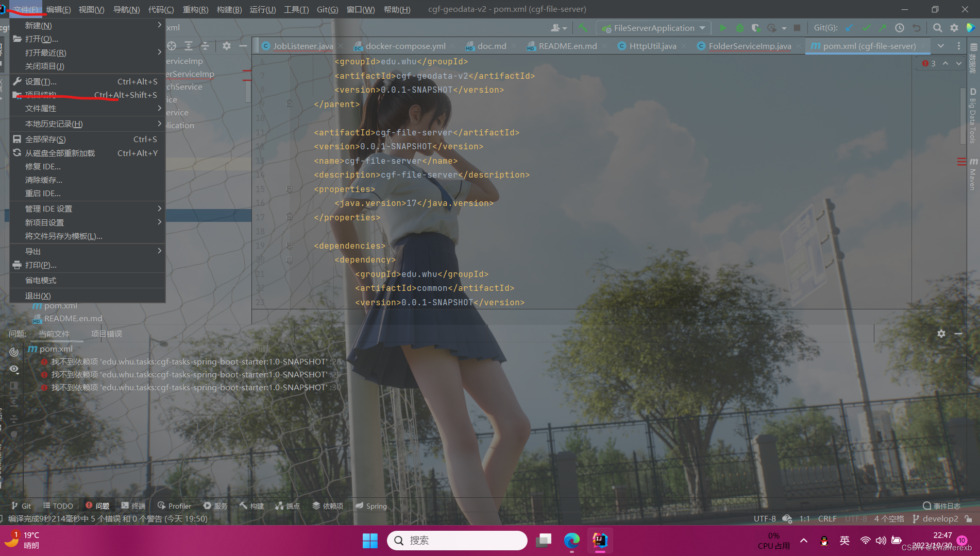Launch Microsoft Edge from the taskbar

[571, 541]
